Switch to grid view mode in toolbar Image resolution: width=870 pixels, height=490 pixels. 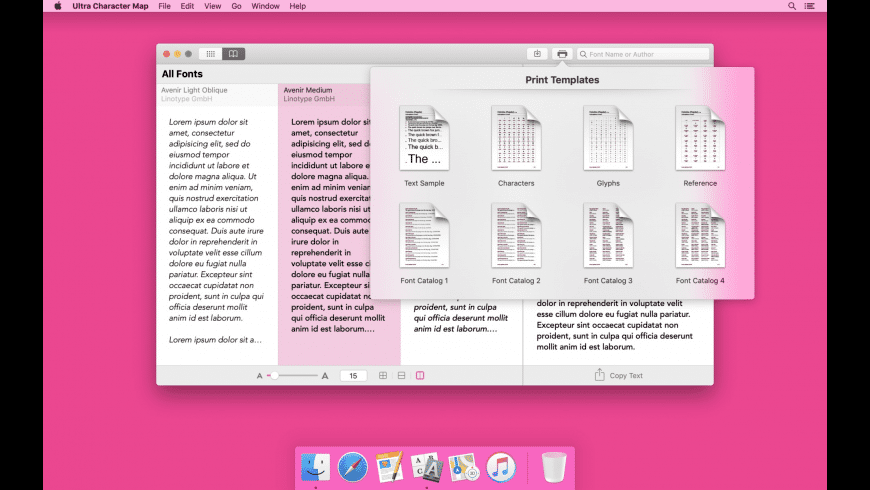[x=210, y=54]
